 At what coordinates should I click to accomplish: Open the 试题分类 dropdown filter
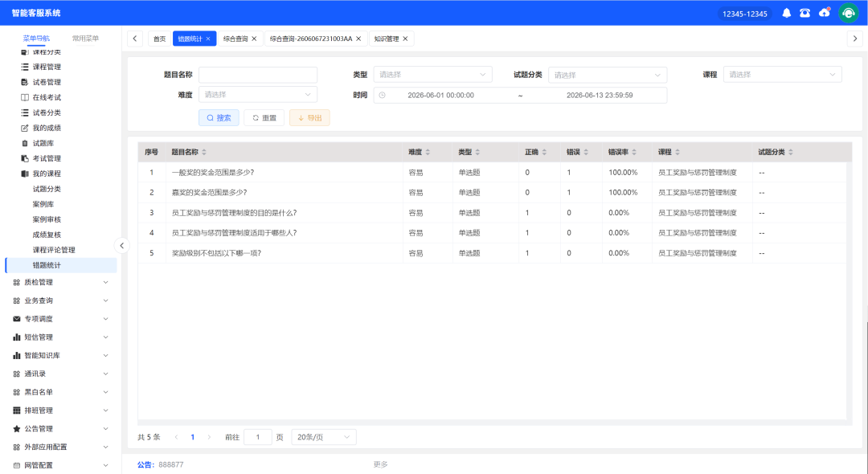pos(608,75)
